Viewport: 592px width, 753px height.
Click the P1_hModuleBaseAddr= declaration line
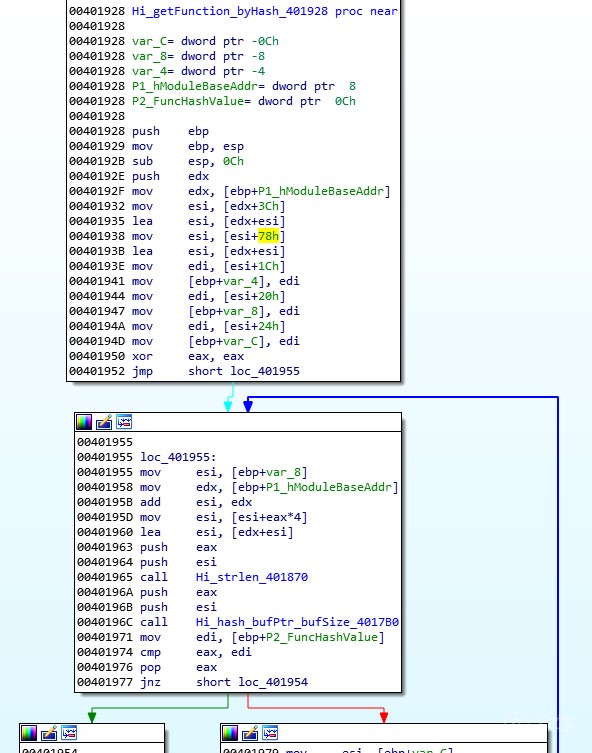244,86
